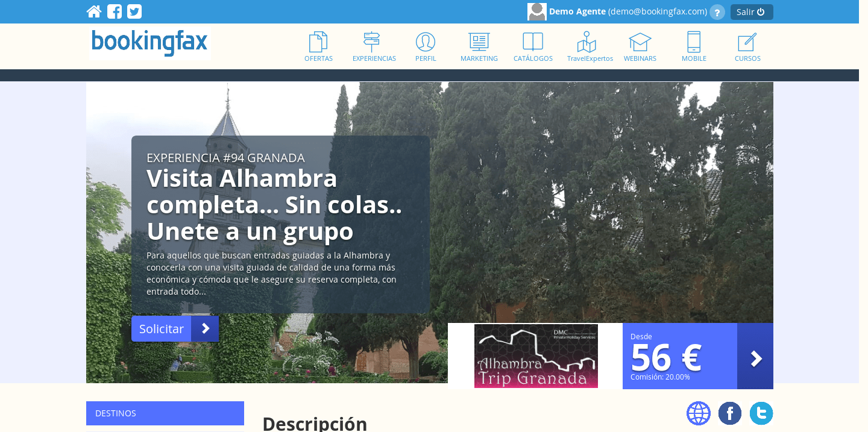
Task: Click Demo Agente user name
Action: [577, 11]
